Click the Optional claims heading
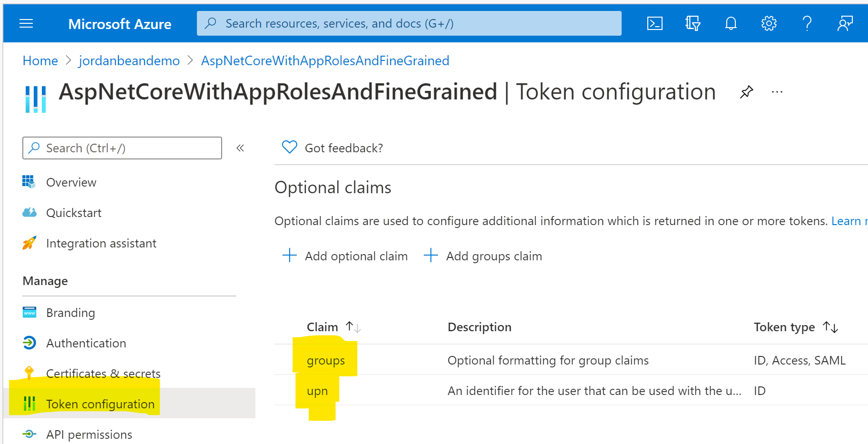This screenshot has width=868, height=444. click(333, 187)
